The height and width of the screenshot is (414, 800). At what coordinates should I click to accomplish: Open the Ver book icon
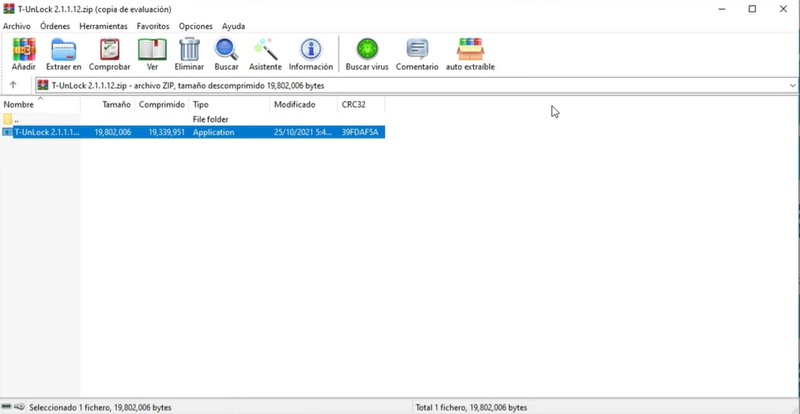(x=152, y=50)
